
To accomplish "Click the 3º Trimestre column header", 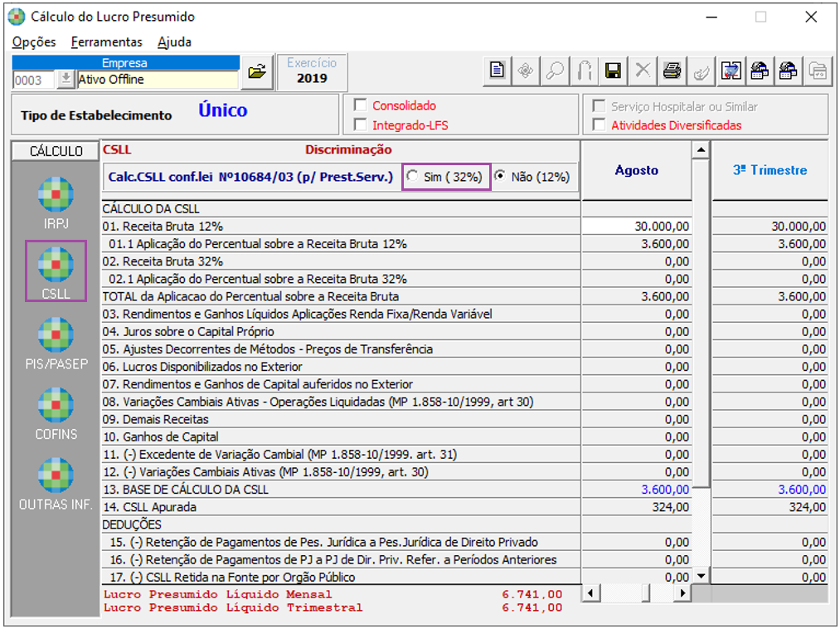I will click(x=770, y=170).
